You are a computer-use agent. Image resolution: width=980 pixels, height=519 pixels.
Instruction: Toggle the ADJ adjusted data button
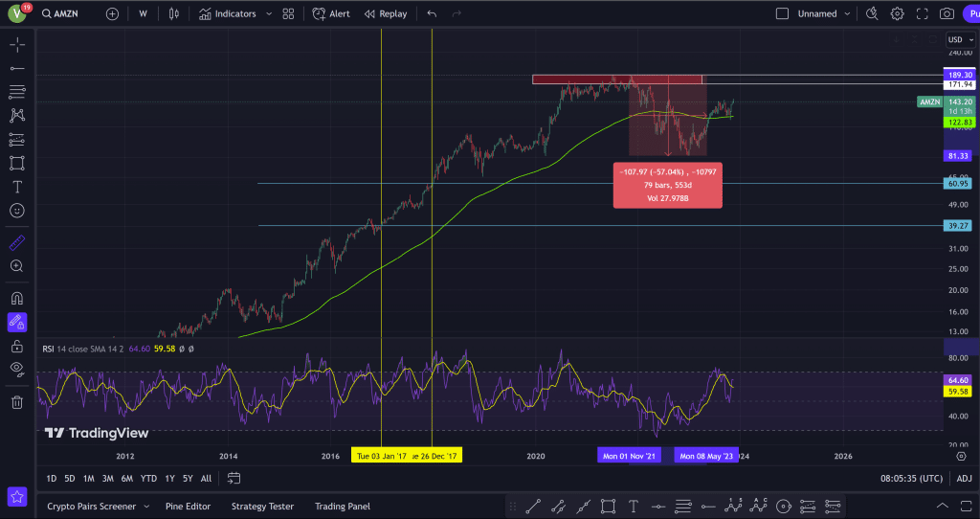coord(964,478)
